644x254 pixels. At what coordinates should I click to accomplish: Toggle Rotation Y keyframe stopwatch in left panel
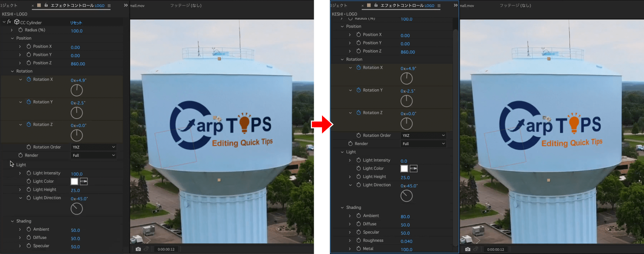point(29,102)
